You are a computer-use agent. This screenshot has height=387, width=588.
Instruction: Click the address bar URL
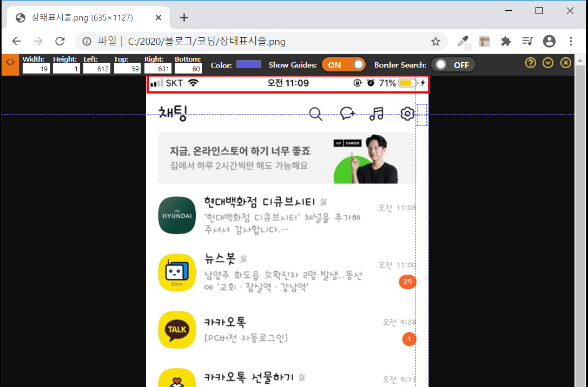tap(207, 41)
